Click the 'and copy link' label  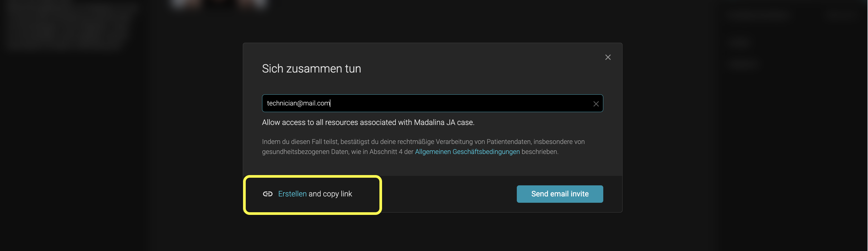(x=330, y=194)
